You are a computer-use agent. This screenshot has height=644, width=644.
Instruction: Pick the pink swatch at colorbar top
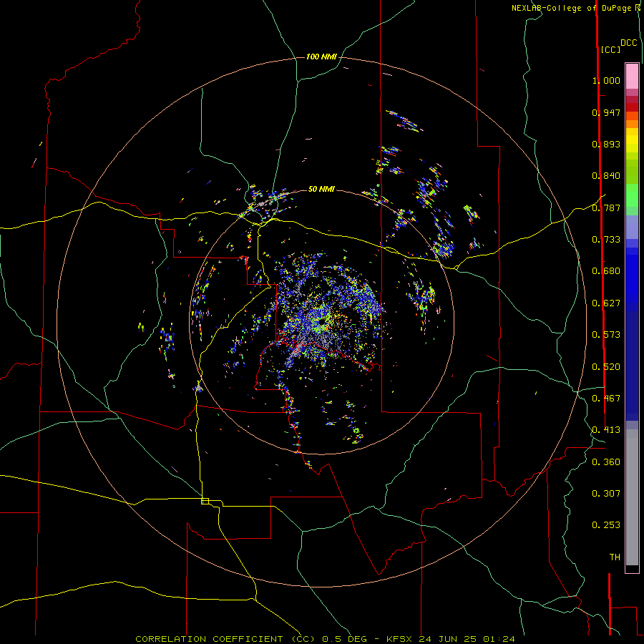point(632,77)
